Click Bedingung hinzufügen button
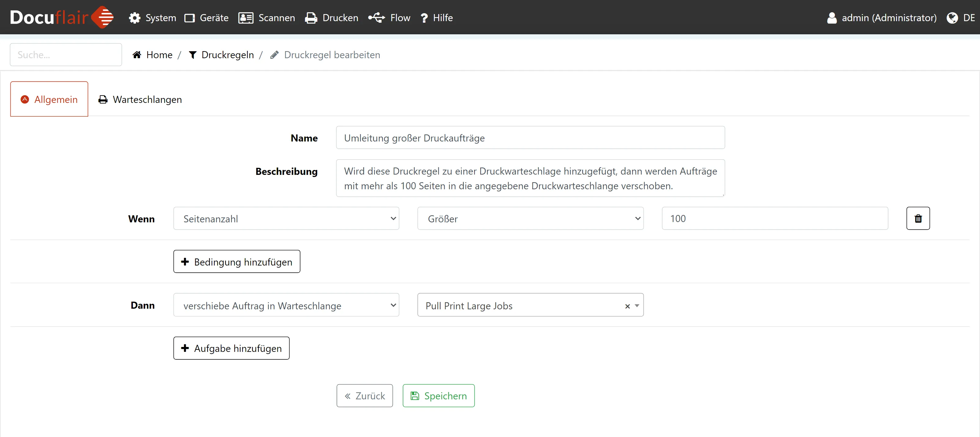 tap(237, 262)
